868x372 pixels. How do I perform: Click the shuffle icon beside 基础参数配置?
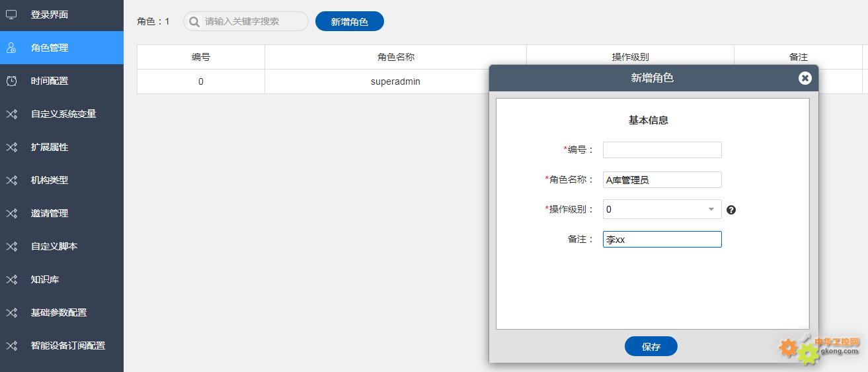11,312
